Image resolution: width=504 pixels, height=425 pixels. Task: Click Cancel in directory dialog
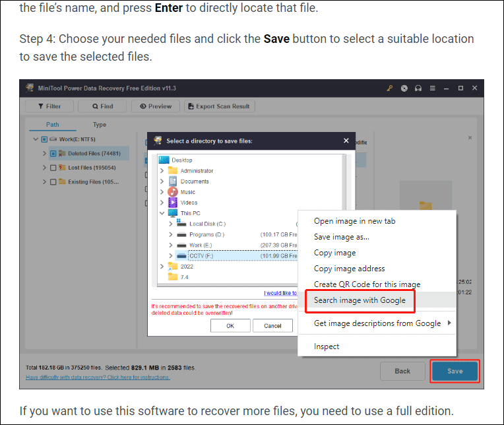coord(272,325)
